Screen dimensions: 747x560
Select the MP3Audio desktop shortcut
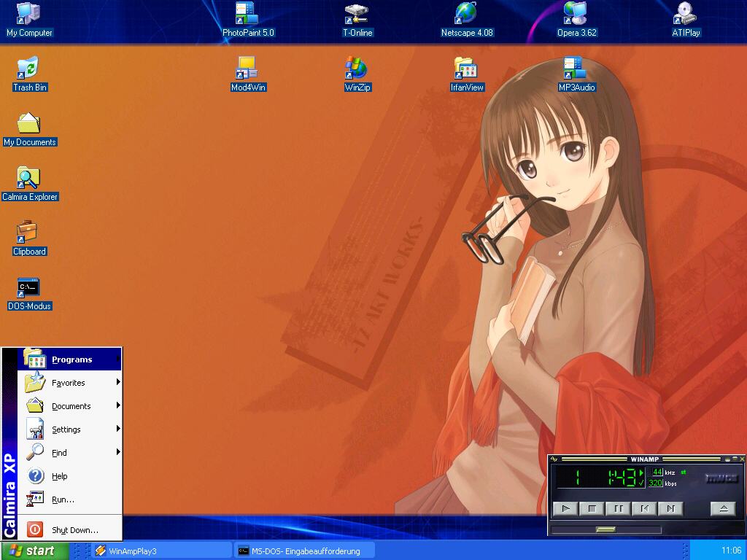[x=576, y=74]
